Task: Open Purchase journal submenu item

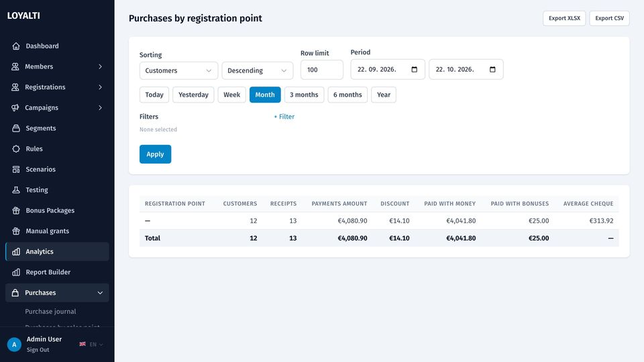Action: 50,312
